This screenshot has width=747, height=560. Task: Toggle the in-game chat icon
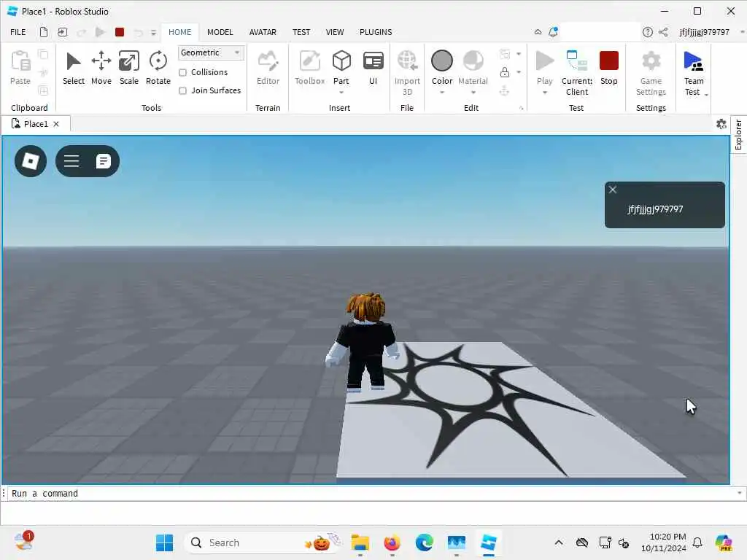click(104, 161)
